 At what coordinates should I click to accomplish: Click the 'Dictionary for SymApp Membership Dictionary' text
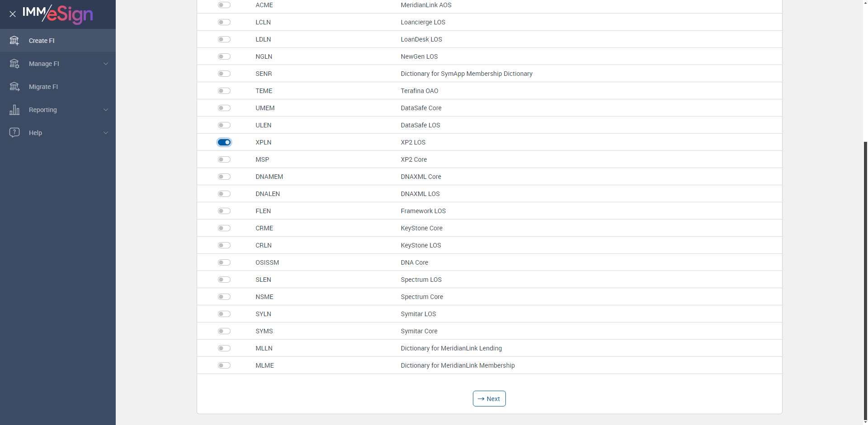point(467,74)
